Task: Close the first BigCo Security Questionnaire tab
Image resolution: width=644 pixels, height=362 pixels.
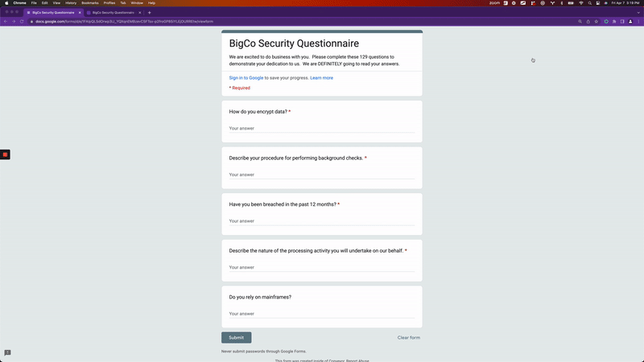Action: (80, 13)
